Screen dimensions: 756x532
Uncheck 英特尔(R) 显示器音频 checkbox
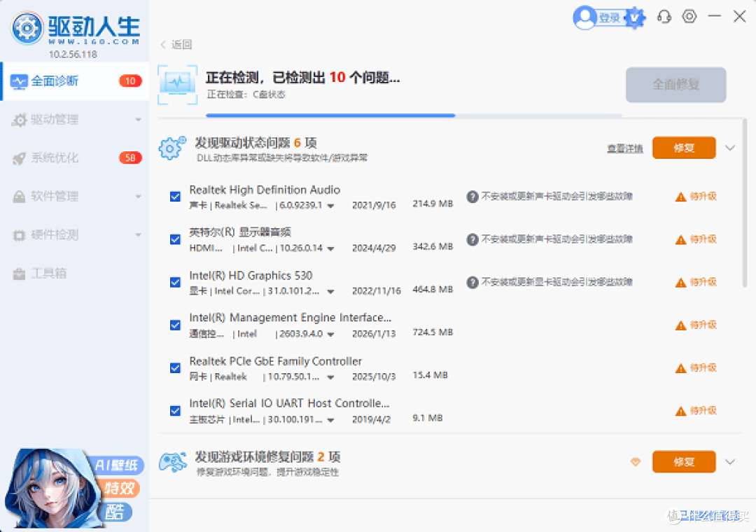175,239
